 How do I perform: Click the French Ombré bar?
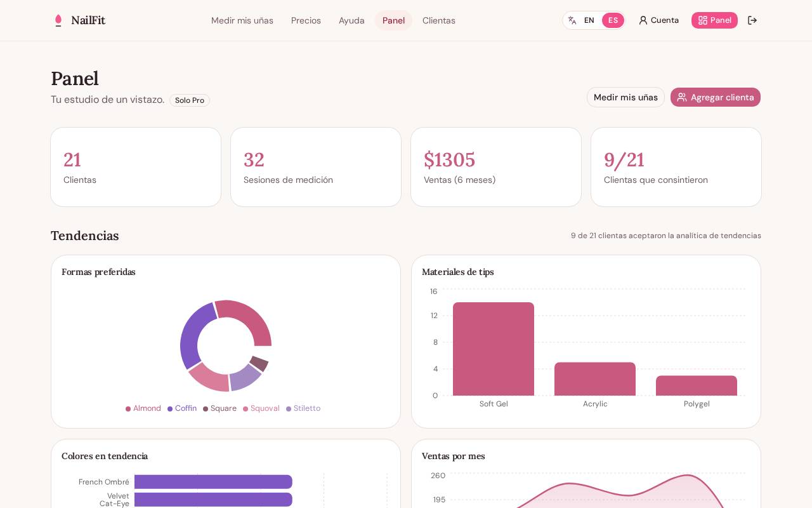pyautogui.click(x=213, y=482)
